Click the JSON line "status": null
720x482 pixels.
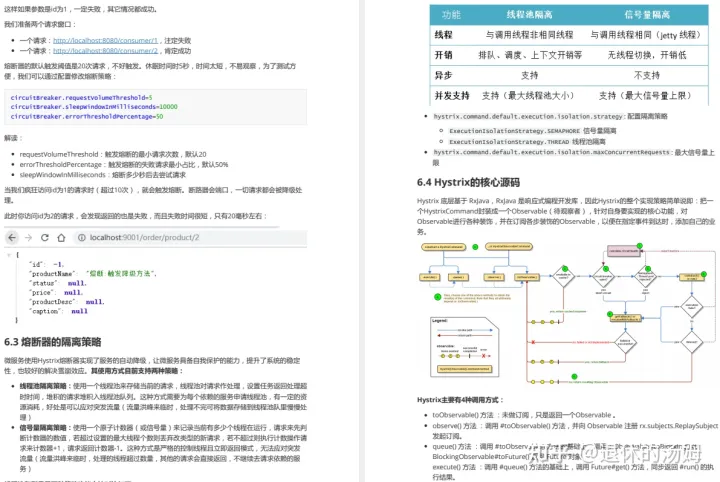(x=58, y=283)
